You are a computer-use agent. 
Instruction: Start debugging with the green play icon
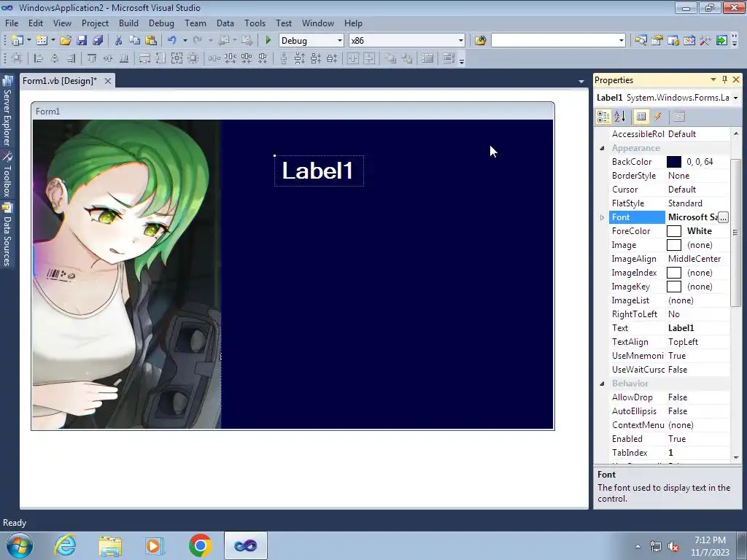[268, 41]
